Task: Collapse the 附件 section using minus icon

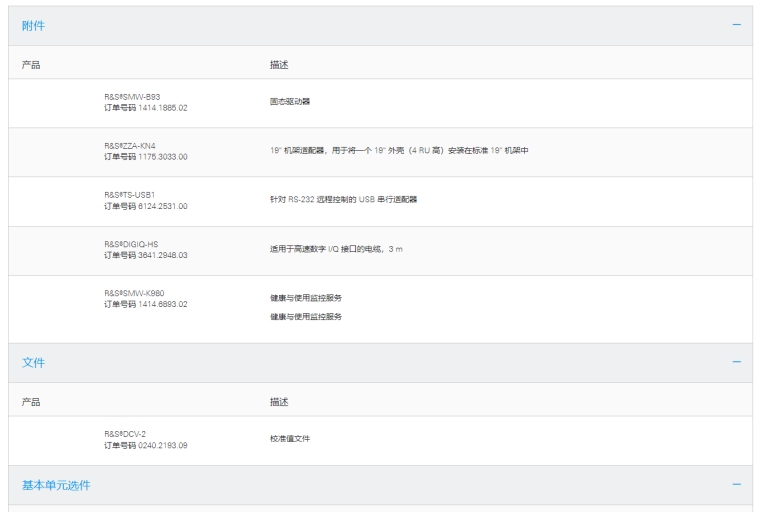Action: 737,25
